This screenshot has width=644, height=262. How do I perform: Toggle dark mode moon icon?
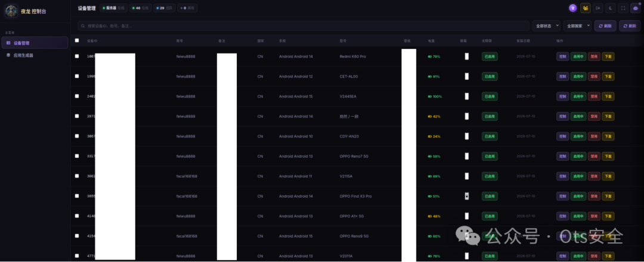(x=611, y=8)
